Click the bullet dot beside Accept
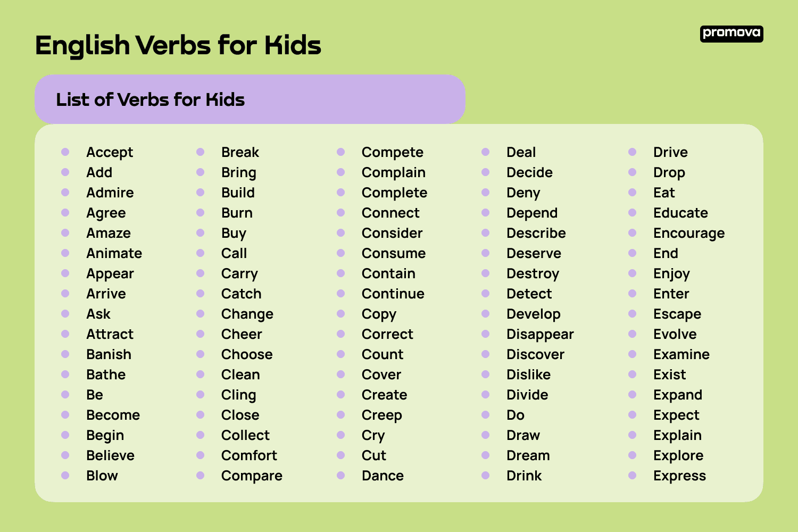The image size is (798, 532). (x=65, y=152)
